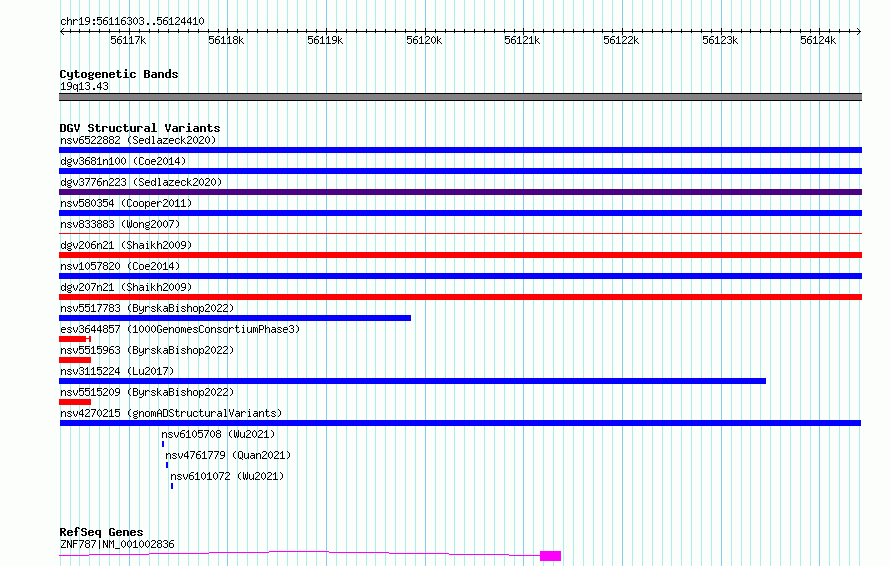The width and height of the screenshot is (890, 566).
Task: Select the tiny blue nsv4761779 marker
Action: point(167,465)
